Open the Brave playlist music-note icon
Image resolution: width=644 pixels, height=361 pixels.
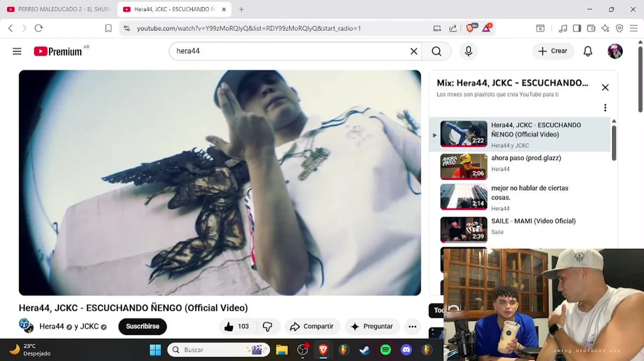tap(563, 29)
